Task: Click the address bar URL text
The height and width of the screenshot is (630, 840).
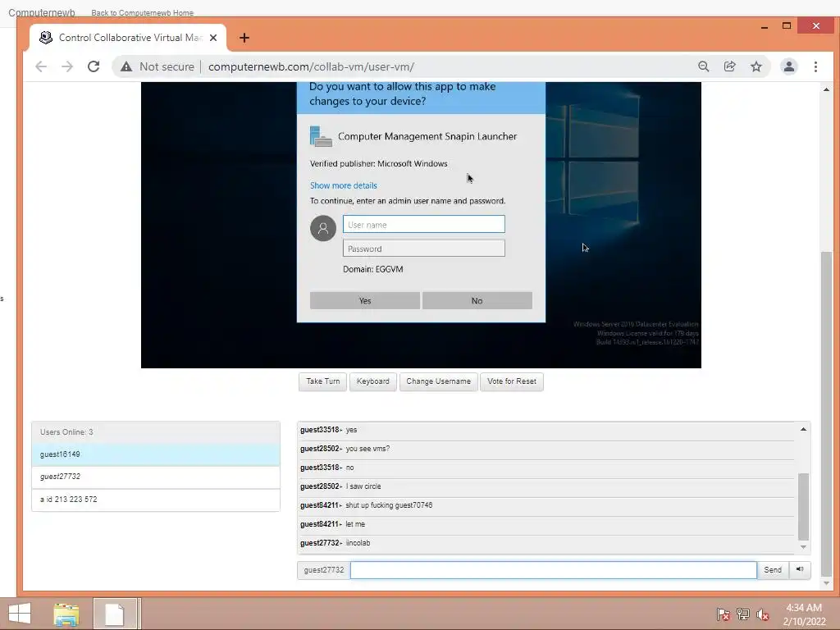Action: pos(311,67)
